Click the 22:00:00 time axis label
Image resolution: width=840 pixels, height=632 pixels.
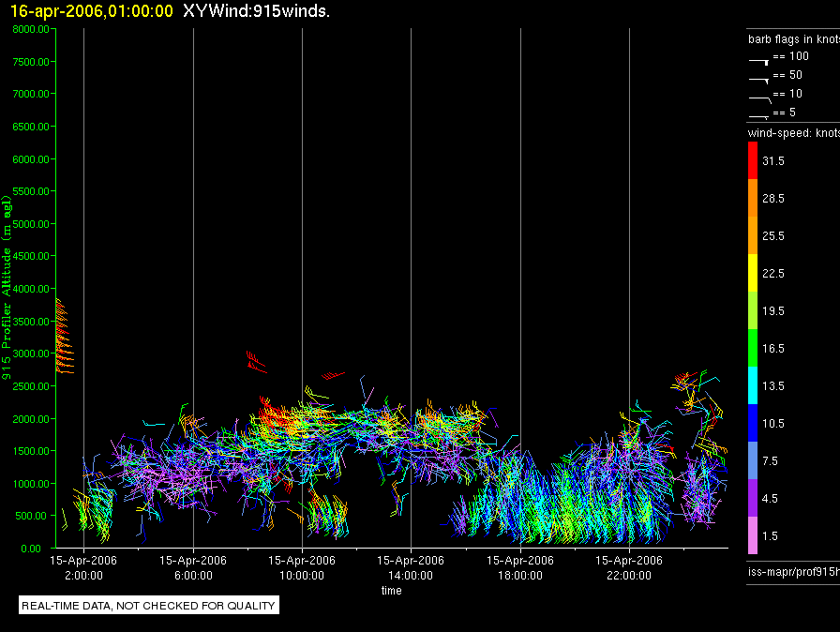click(x=629, y=576)
